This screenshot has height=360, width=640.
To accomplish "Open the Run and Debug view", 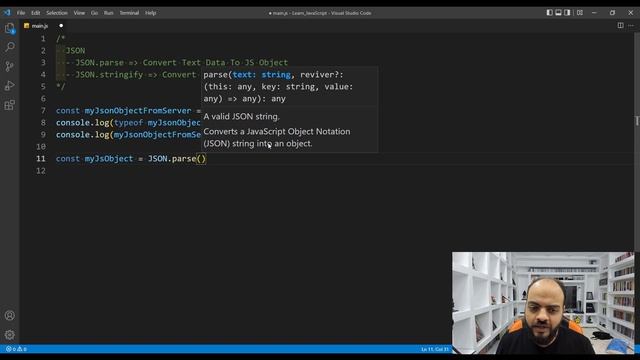I will [9, 86].
